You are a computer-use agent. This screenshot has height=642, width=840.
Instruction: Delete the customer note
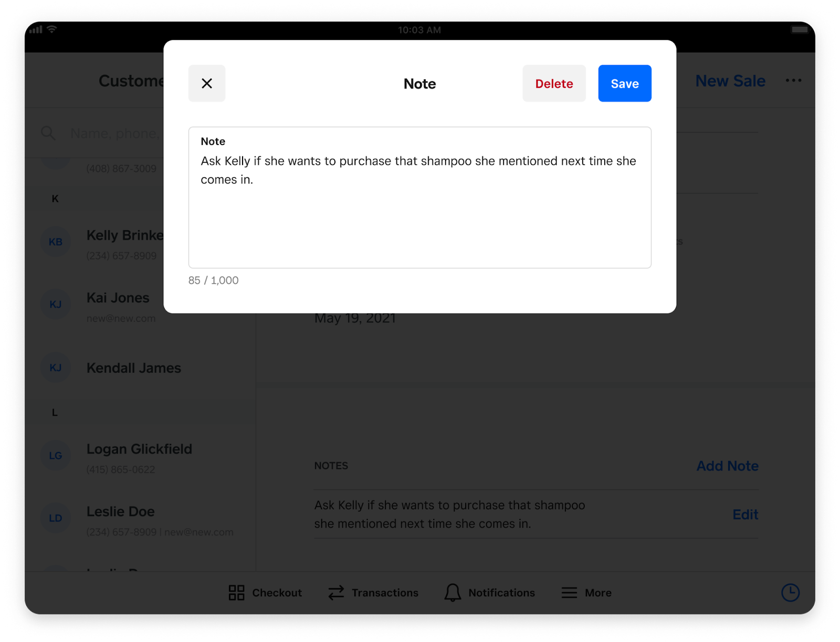click(554, 83)
